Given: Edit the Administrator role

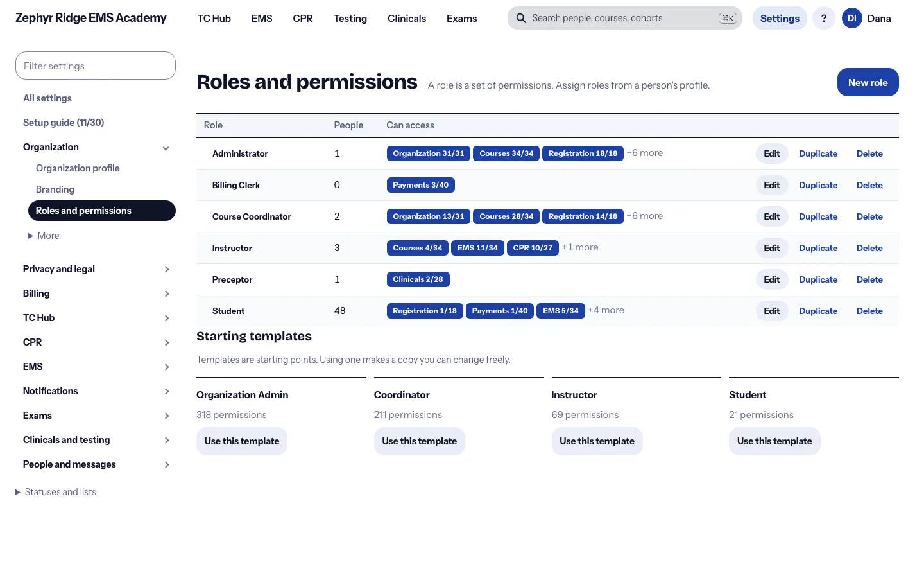Looking at the screenshot, I should (x=772, y=153).
